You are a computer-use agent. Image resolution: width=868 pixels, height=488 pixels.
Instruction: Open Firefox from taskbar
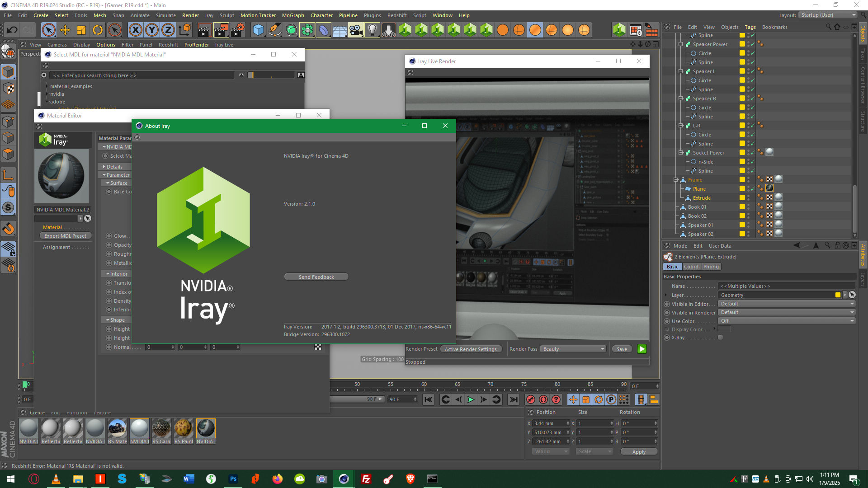coord(278,479)
